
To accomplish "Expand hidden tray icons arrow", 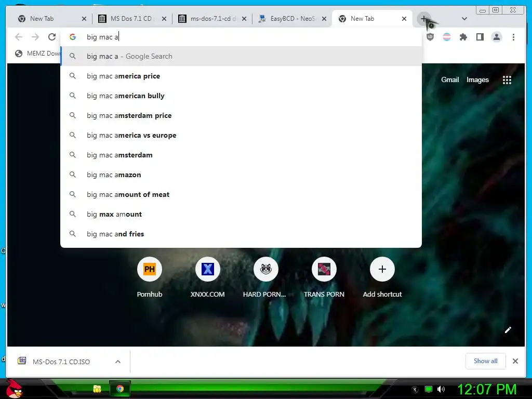I will [415, 390].
